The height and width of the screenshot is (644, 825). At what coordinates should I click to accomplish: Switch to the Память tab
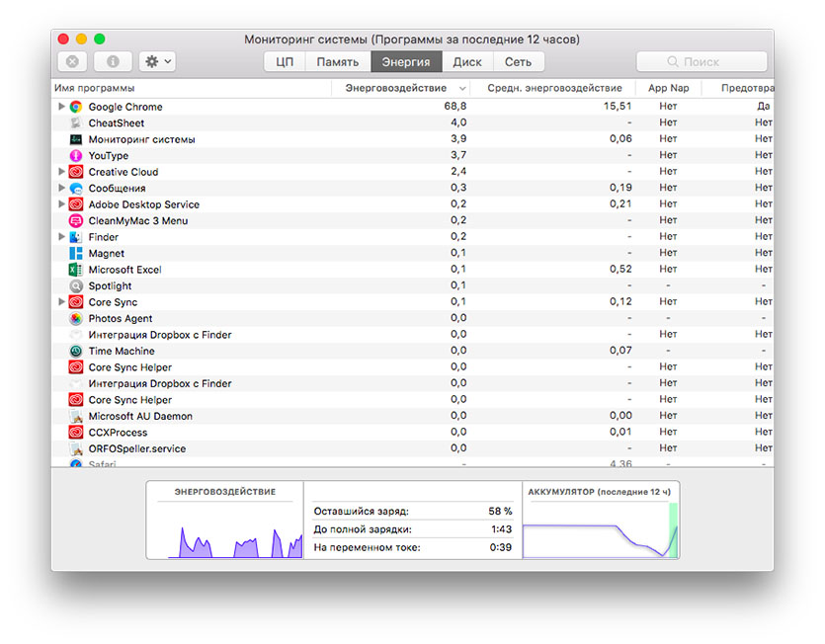pyautogui.click(x=338, y=62)
